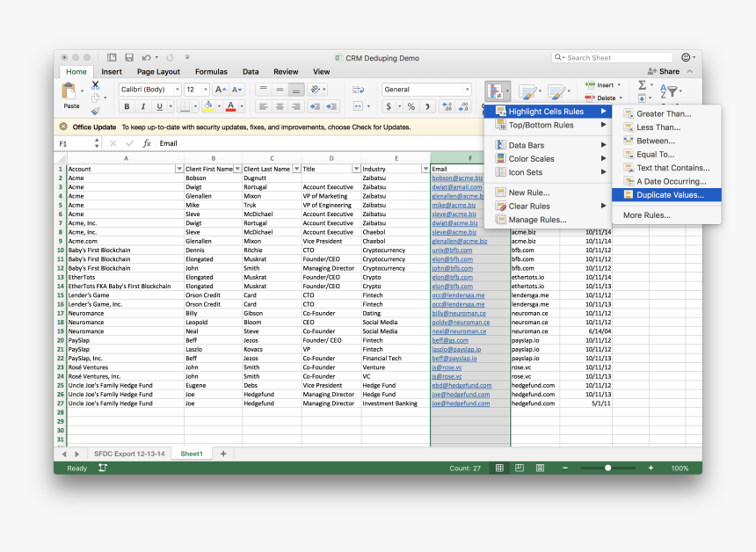Click the Paste clipboard icon

pos(69,91)
